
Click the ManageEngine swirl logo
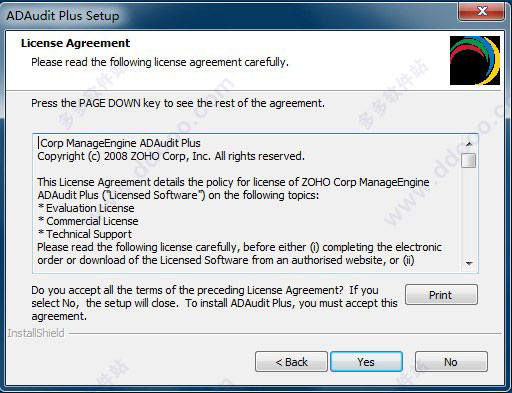pyautogui.click(x=475, y=60)
